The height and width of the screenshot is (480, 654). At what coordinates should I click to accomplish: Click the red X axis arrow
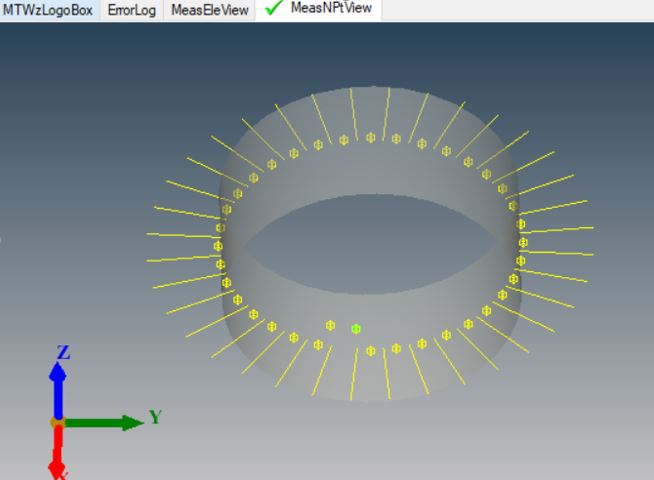pyautogui.click(x=58, y=453)
